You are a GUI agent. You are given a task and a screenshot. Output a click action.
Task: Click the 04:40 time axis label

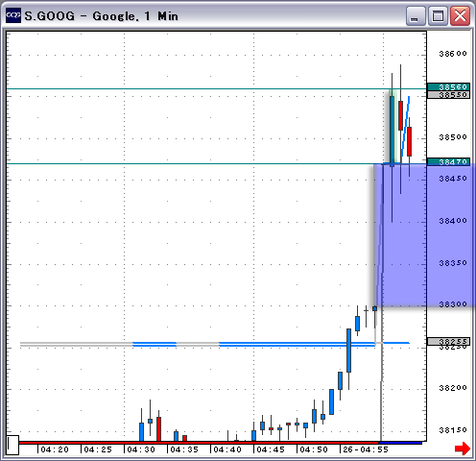(x=227, y=449)
